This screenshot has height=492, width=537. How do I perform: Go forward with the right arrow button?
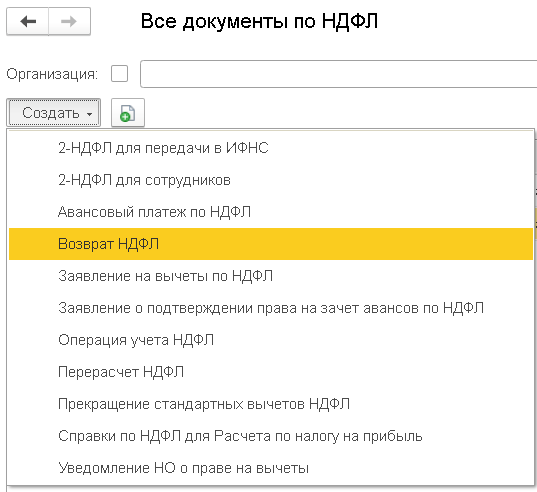pos(70,21)
